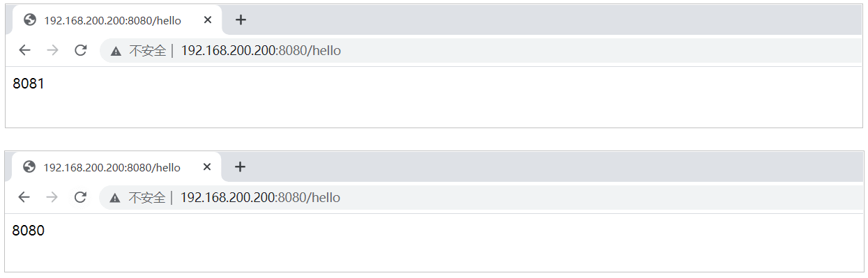
Task: Click the back arrow in the lower browser window
Action: coord(24,197)
